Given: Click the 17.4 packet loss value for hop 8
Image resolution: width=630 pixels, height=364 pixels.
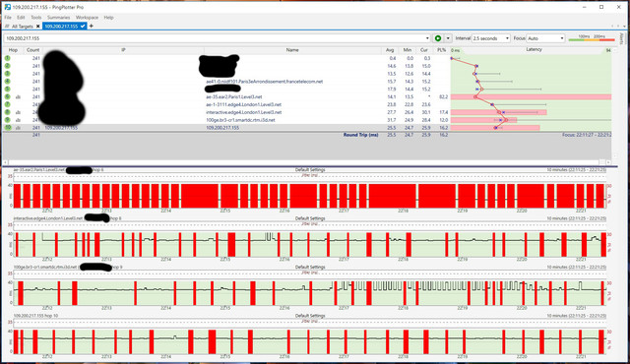Looking at the screenshot, I should coord(444,112).
